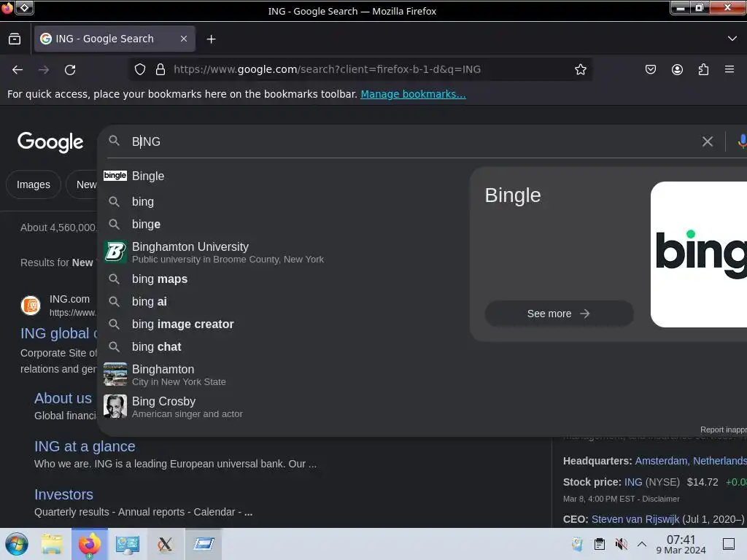
Task: Switch to the Images filter
Action: 34,184
